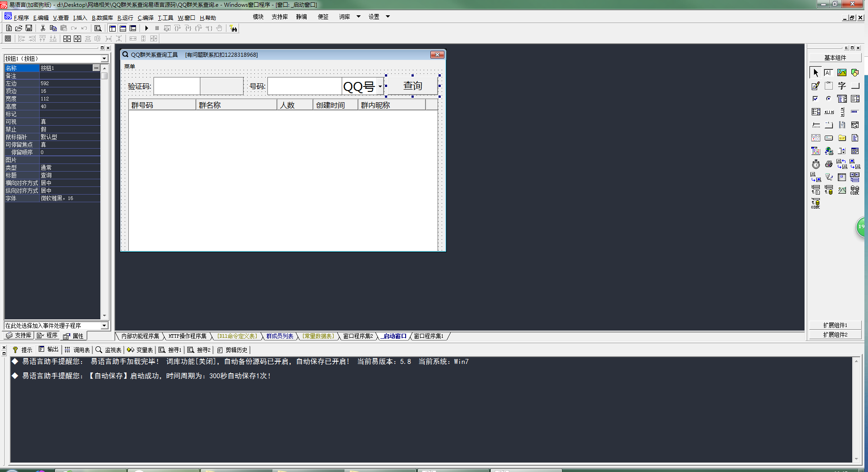Switch to the 群成员列表 tab

tap(280, 336)
